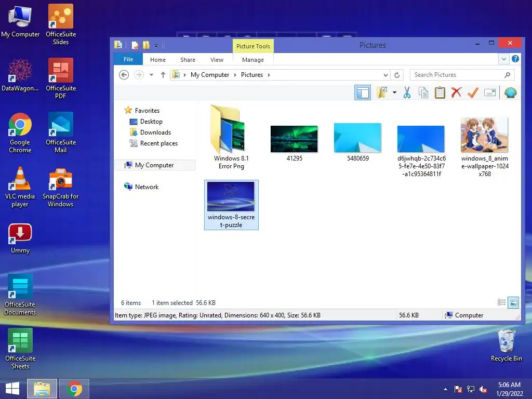Cut selected item with scissors icon
The width and height of the screenshot is (532, 399).
click(x=407, y=92)
